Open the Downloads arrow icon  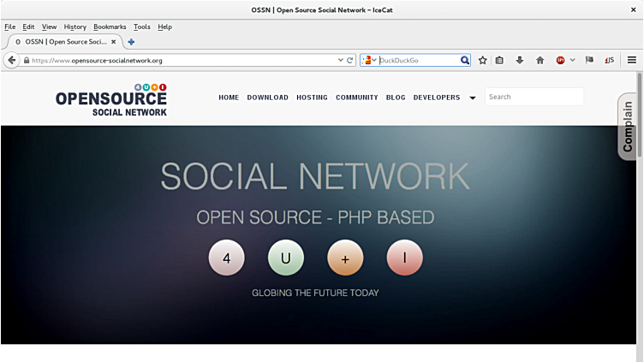click(x=520, y=60)
